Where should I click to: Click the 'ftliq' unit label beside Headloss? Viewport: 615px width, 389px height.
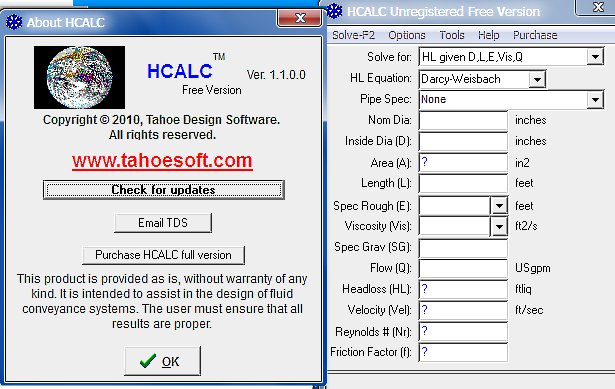coord(523,289)
